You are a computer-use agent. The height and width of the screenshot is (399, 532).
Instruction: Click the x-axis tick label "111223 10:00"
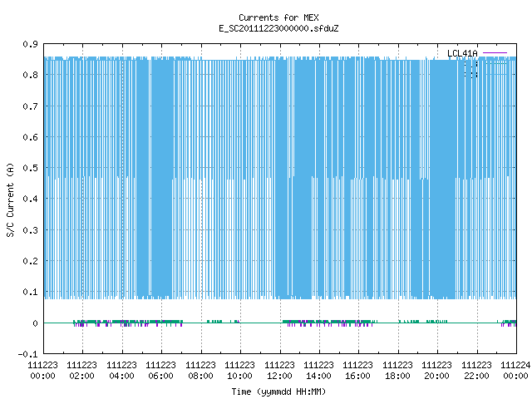(x=240, y=371)
